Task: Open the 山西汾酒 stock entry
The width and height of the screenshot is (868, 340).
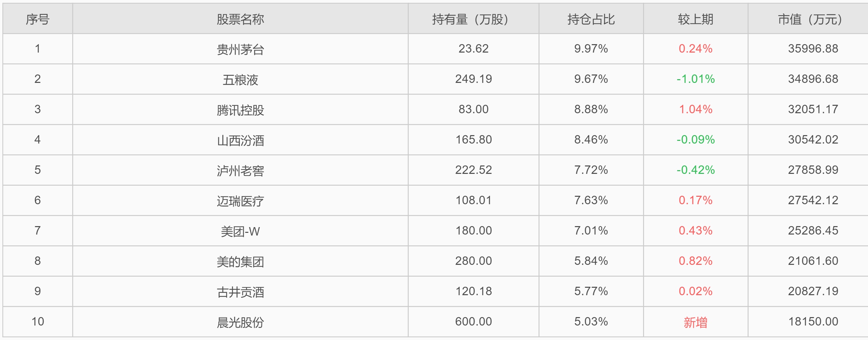Action: click(x=240, y=140)
